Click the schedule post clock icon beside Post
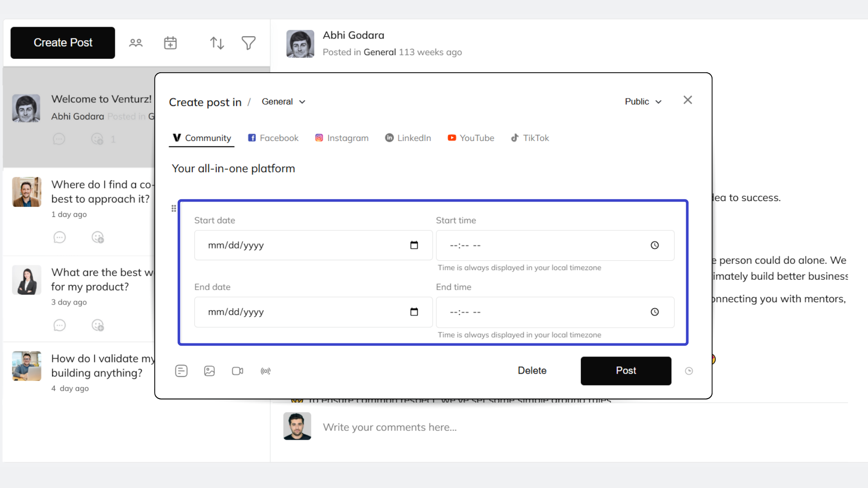 [689, 371]
